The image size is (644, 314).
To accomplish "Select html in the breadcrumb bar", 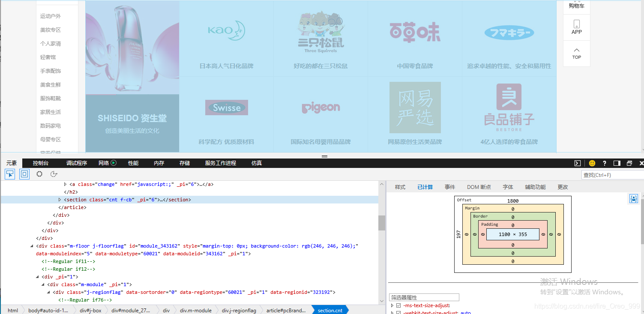I will [x=13, y=310].
